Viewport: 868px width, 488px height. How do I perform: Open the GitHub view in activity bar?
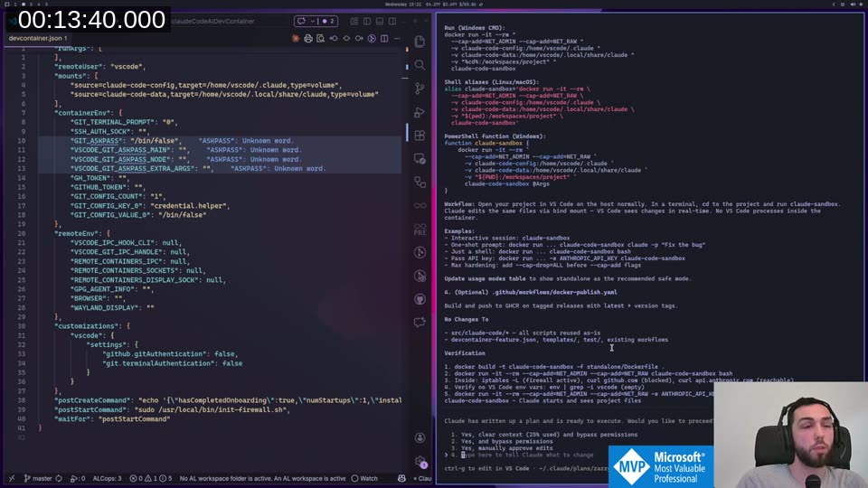(420, 299)
